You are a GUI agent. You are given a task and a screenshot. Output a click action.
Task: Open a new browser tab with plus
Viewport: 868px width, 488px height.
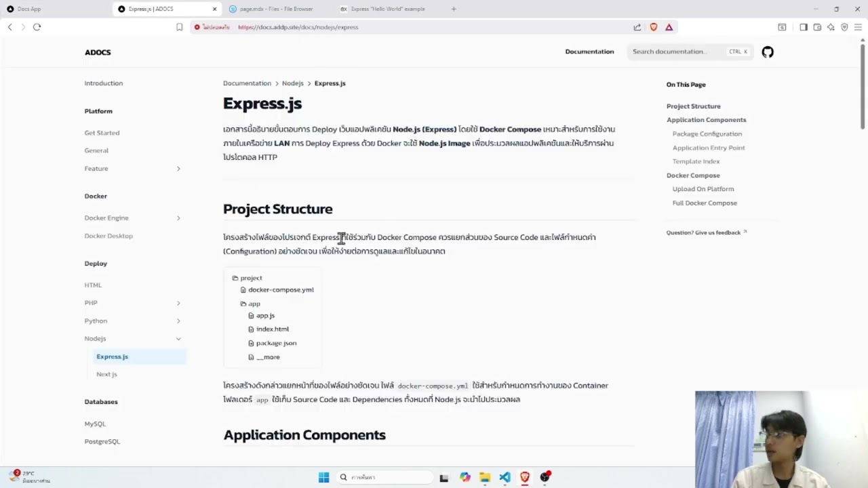click(454, 9)
